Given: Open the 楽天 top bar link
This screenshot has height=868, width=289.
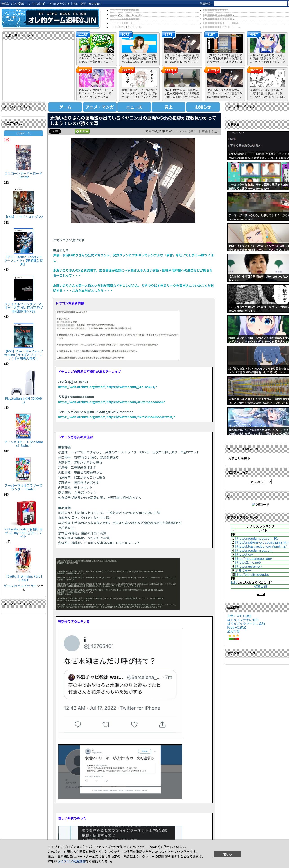Looking at the screenshot, I should pyautogui.click(x=83, y=4).
